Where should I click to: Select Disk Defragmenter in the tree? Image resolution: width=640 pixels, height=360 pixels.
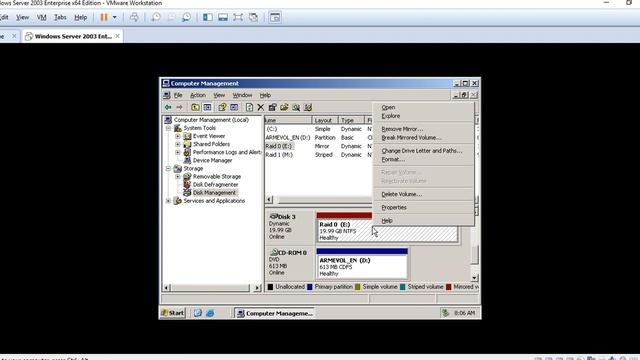[x=216, y=184]
